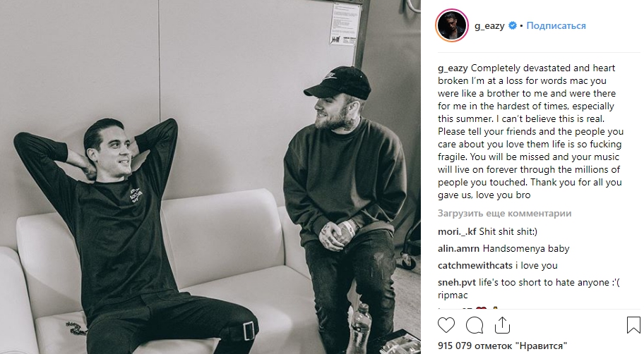Open g_eazy username in the post header
This screenshot has width=644, height=354.
489,26
